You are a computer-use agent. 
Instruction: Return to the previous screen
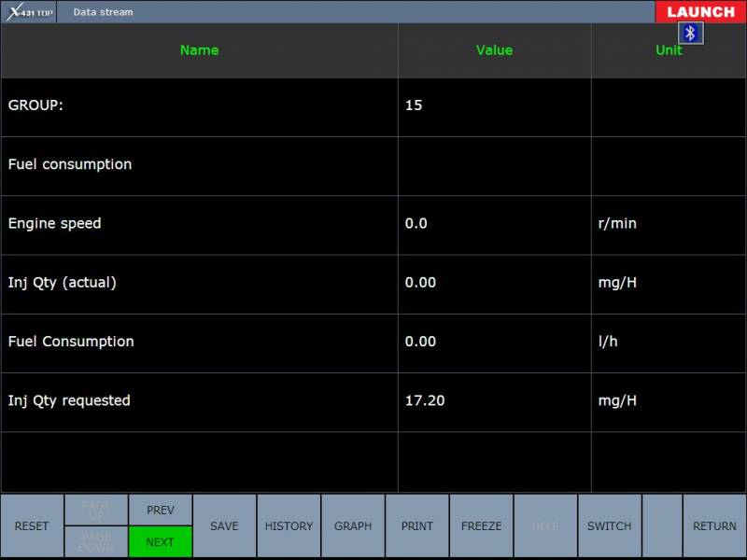[714, 526]
